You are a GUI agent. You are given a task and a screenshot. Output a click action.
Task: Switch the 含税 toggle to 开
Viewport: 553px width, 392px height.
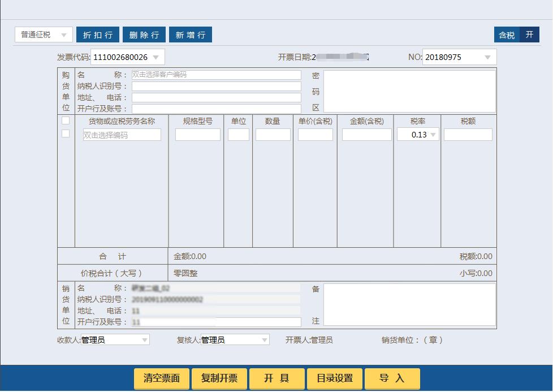(530, 34)
